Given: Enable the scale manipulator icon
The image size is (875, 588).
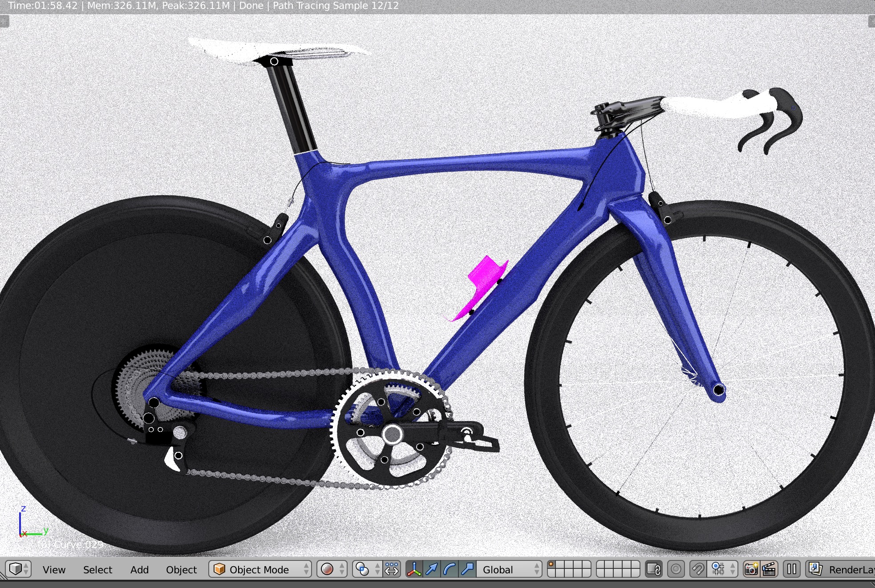Looking at the screenshot, I should (467, 569).
